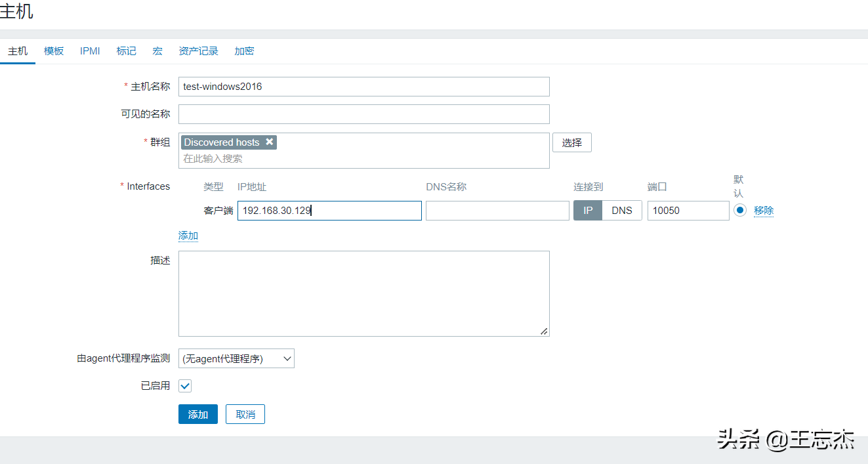Open the 加密 tab
Screen dimensions: 868x464
click(x=244, y=51)
